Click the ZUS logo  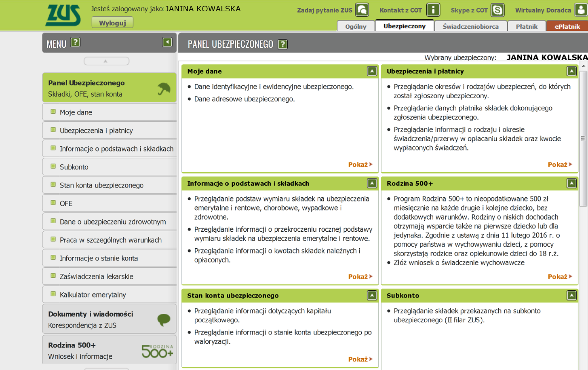[63, 15]
